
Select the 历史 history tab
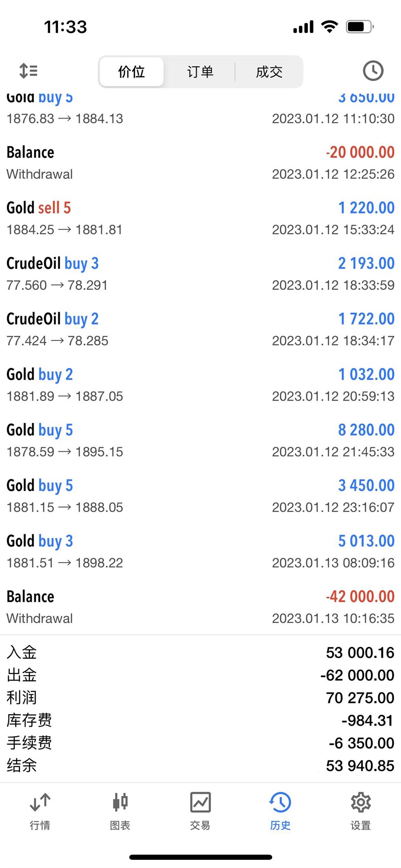point(280,811)
